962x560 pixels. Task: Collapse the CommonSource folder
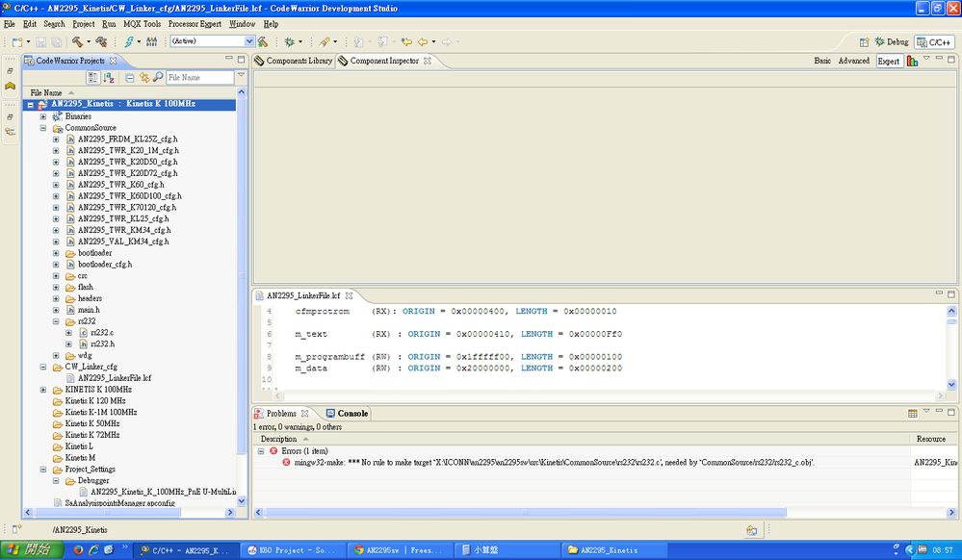coord(43,128)
